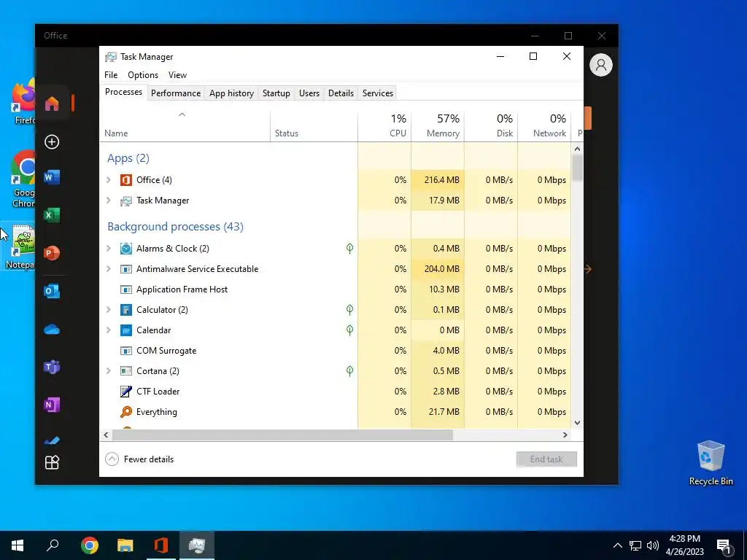
Task: Click the Create new plus icon in Office
Action: [52, 142]
